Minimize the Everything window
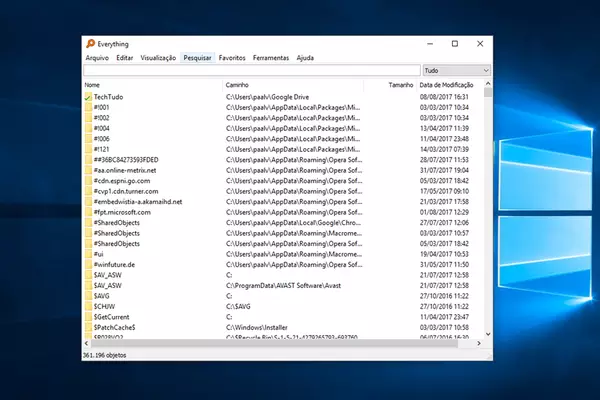 coord(430,44)
